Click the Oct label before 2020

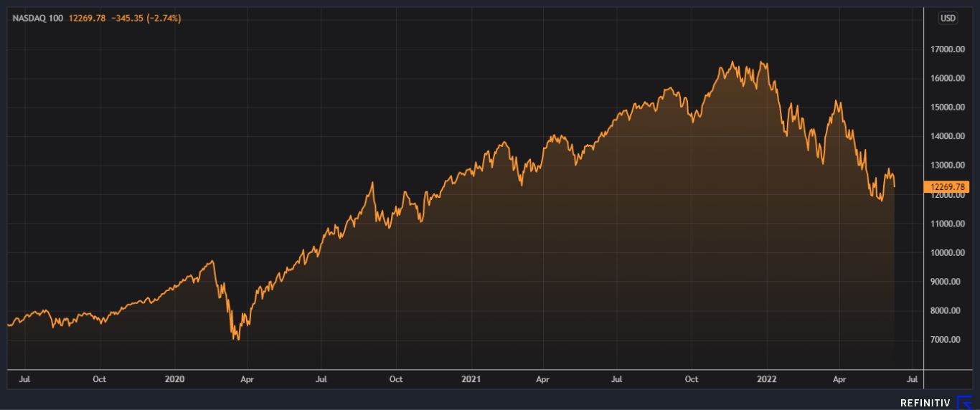[100, 379]
